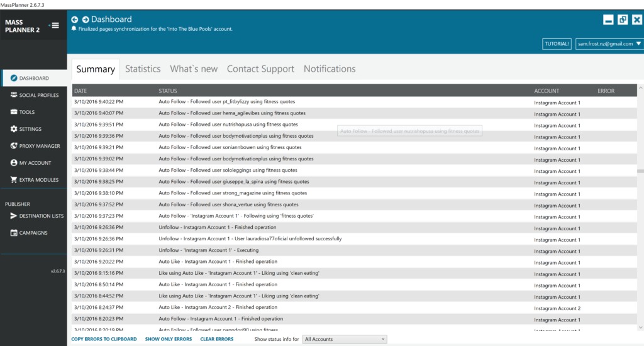Click the Extra Modules cart icon
The height and width of the screenshot is (346, 644).
[14, 179]
